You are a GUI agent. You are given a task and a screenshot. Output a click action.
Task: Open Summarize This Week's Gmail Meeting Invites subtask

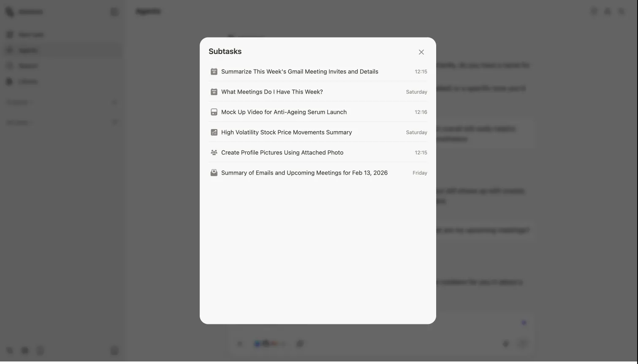point(299,72)
